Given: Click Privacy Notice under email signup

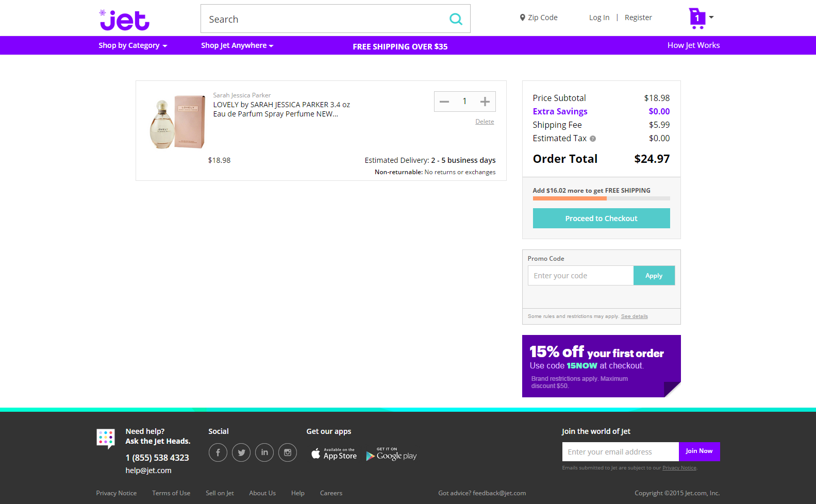Looking at the screenshot, I should (679, 468).
